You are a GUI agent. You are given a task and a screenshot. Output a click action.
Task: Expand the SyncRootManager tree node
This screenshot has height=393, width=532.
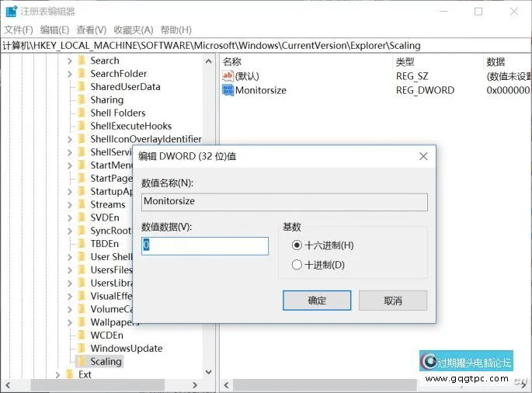point(70,231)
